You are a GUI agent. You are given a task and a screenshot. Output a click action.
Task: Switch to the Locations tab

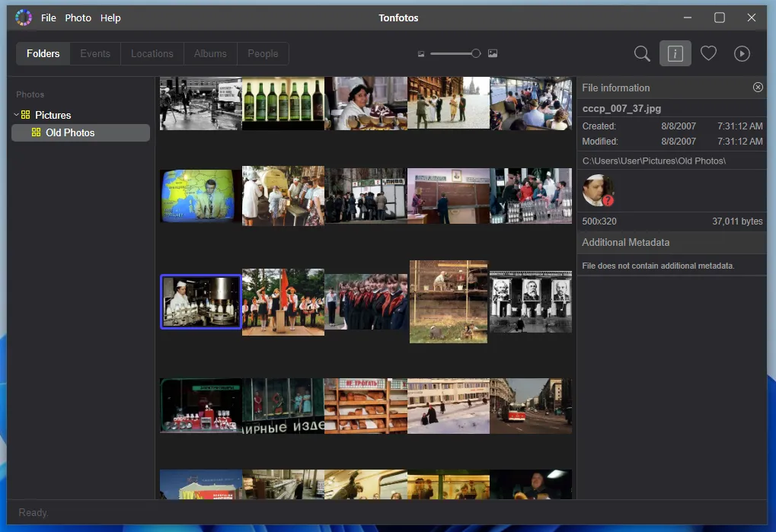coord(152,53)
